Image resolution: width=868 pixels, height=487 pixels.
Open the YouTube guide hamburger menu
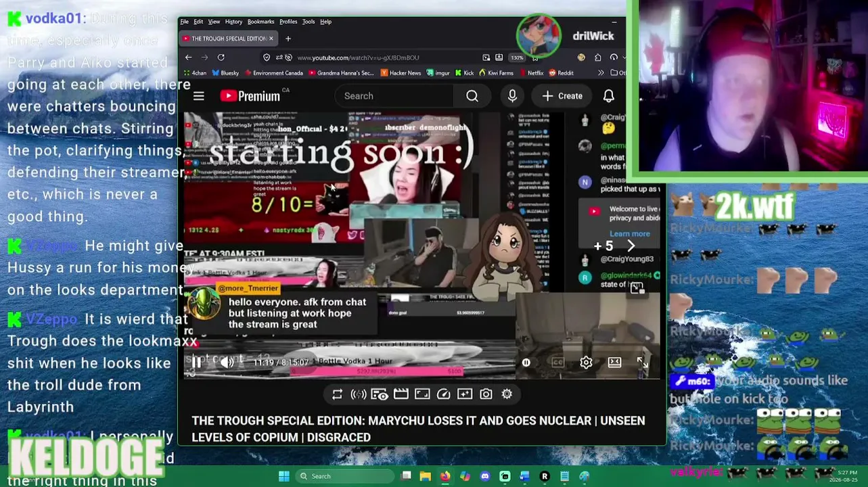coord(198,96)
